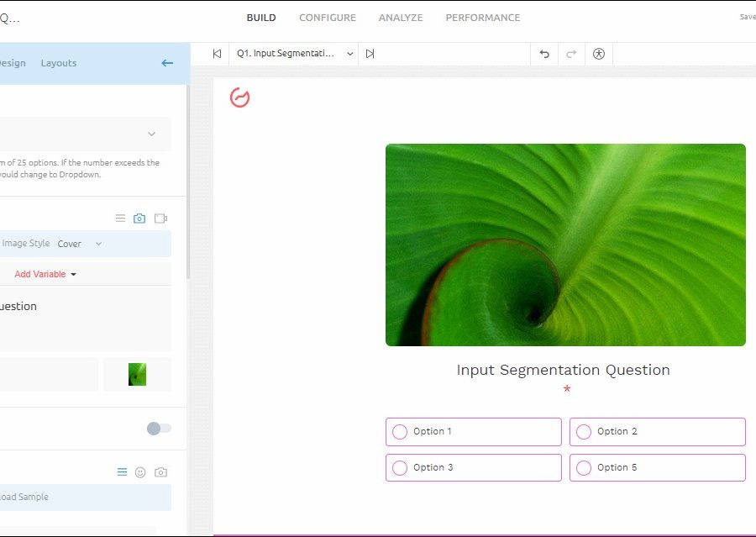The image size is (756, 537).
Task: Click the redo arrow in toolbar
Action: 571,54
